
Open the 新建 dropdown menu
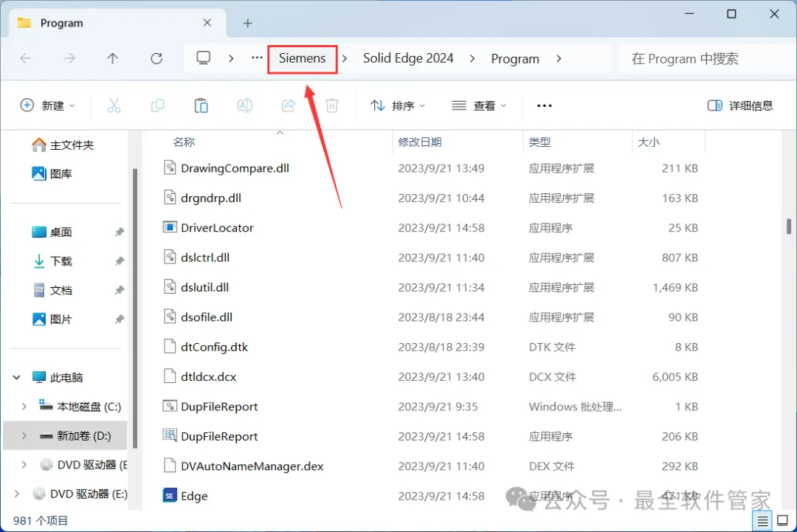click(47, 106)
